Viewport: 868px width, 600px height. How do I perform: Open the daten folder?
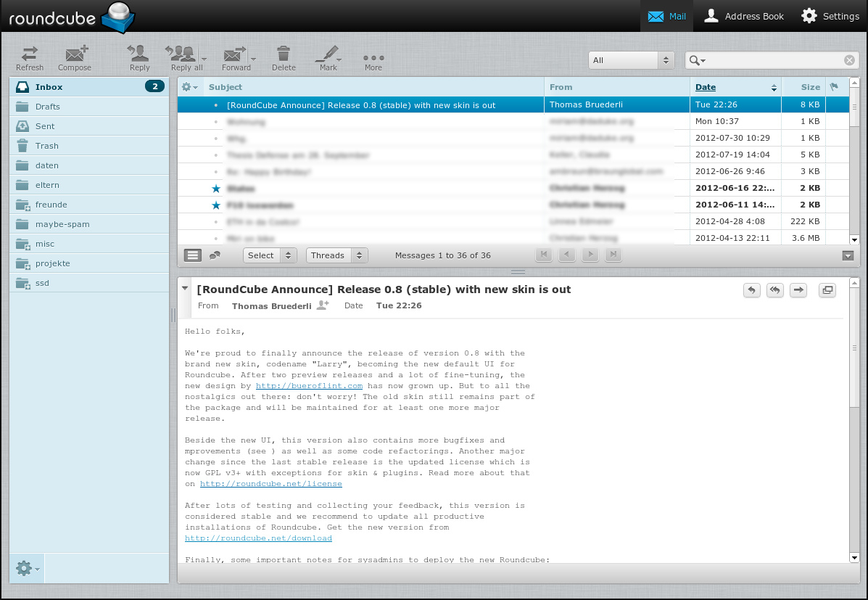point(89,165)
